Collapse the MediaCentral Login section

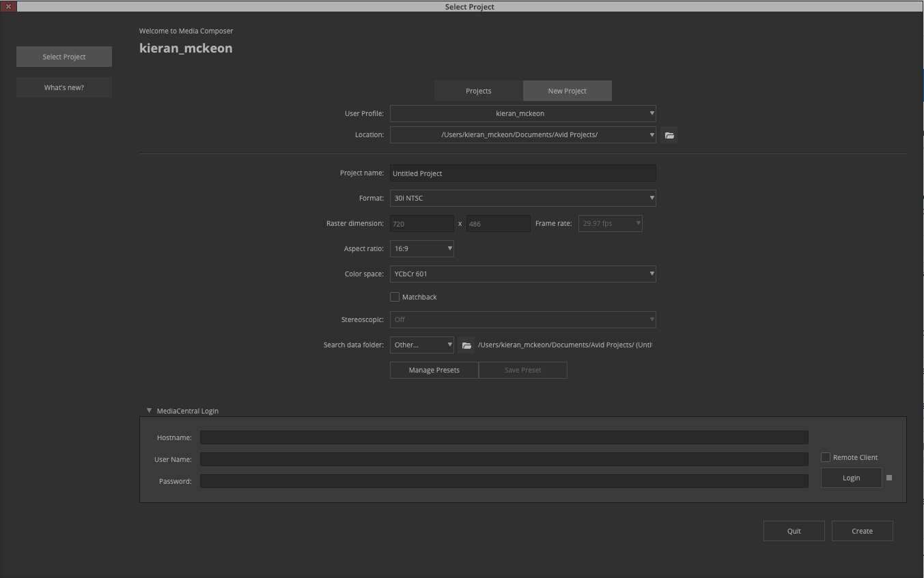click(x=149, y=411)
